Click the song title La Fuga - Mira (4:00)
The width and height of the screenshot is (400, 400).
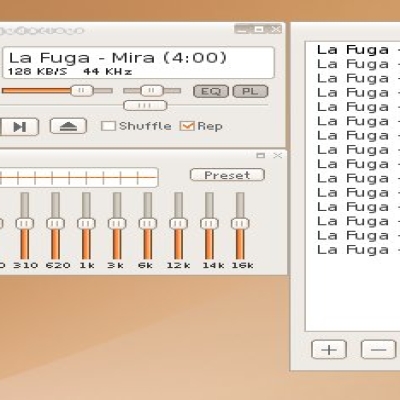[118, 58]
